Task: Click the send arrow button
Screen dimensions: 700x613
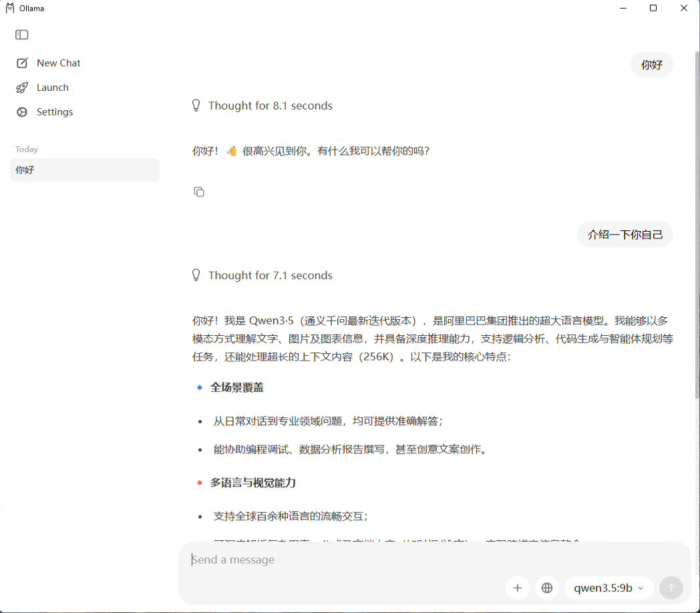Action: point(671,588)
